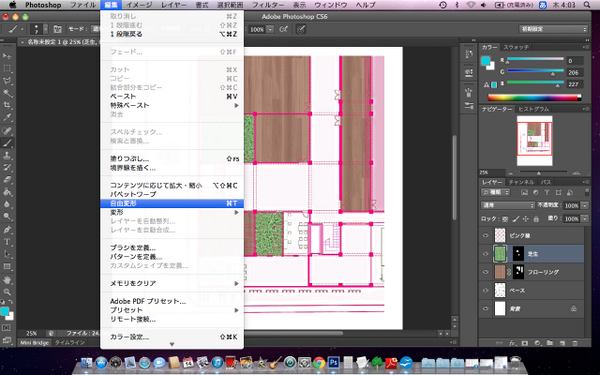Image resolution: width=600 pixels, height=375 pixels.
Task: Select the Magic Wand tool
Action: [7, 93]
